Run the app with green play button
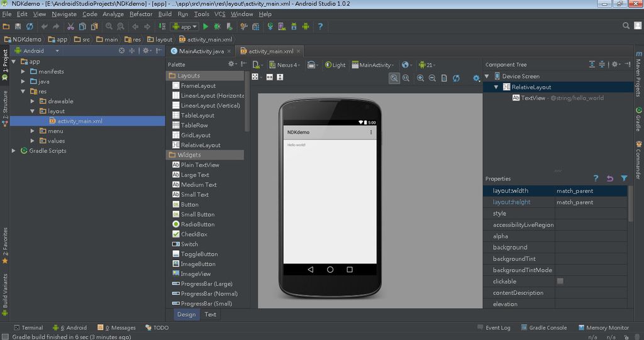The image size is (644, 340). 206,26
